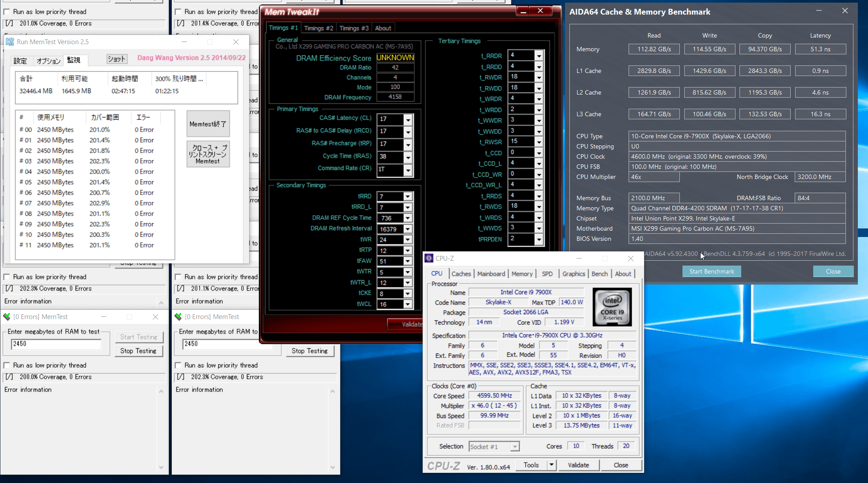Viewport: 868px width, 483px height.
Task: Switch to Mainboard tab in CPU-Z
Action: point(491,274)
